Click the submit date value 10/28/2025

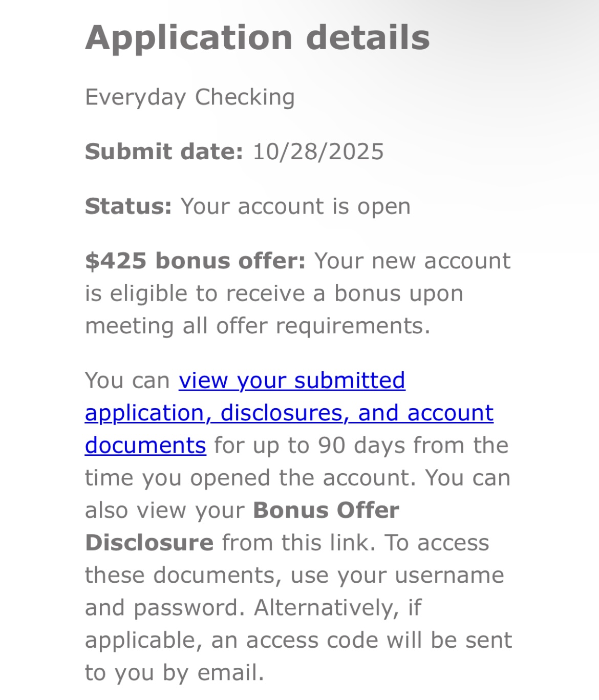(x=318, y=152)
